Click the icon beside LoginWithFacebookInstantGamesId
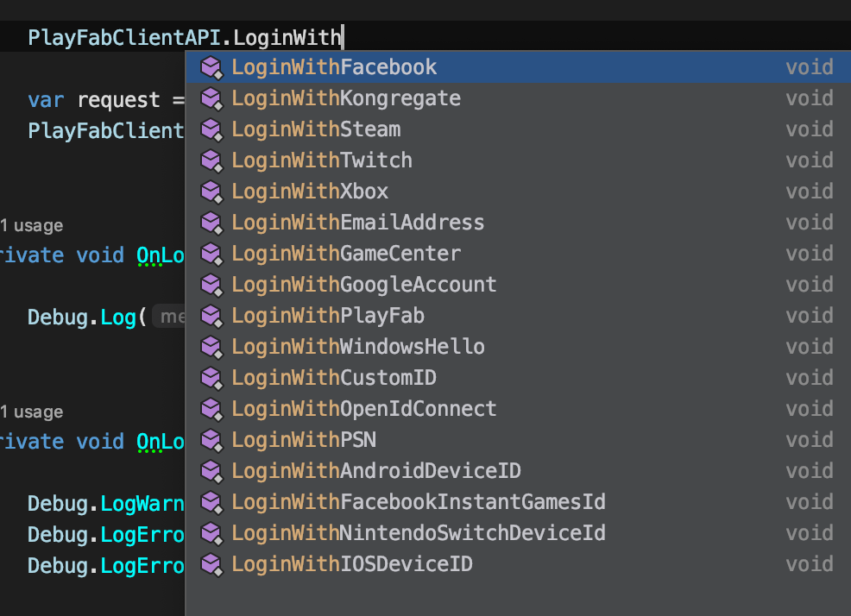The width and height of the screenshot is (851, 616). point(211,503)
